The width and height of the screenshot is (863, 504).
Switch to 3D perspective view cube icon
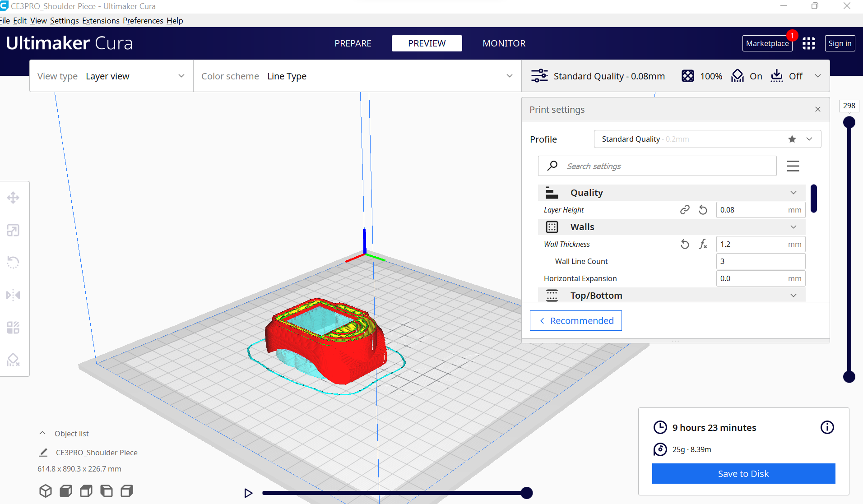(46, 491)
